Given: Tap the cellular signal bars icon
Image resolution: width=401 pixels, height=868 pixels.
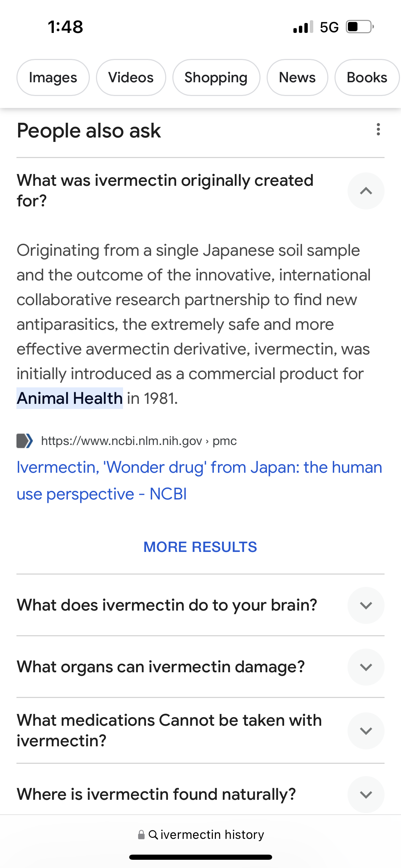Looking at the screenshot, I should (x=303, y=27).
